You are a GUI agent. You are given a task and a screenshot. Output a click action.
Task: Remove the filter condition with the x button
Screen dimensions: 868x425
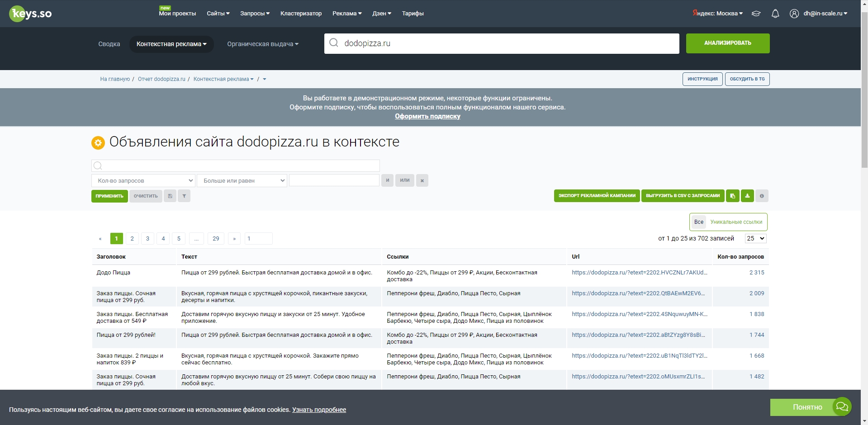tap(422, 180)
